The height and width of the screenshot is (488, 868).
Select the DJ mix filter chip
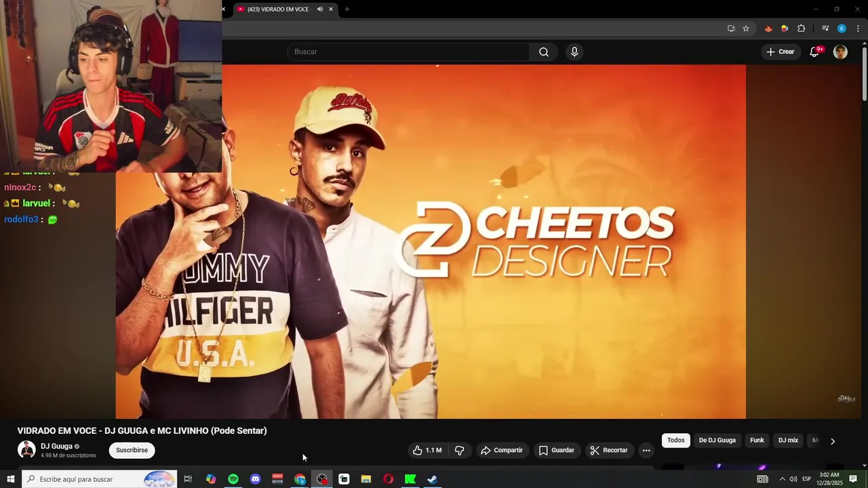click(x=788, y=441)
